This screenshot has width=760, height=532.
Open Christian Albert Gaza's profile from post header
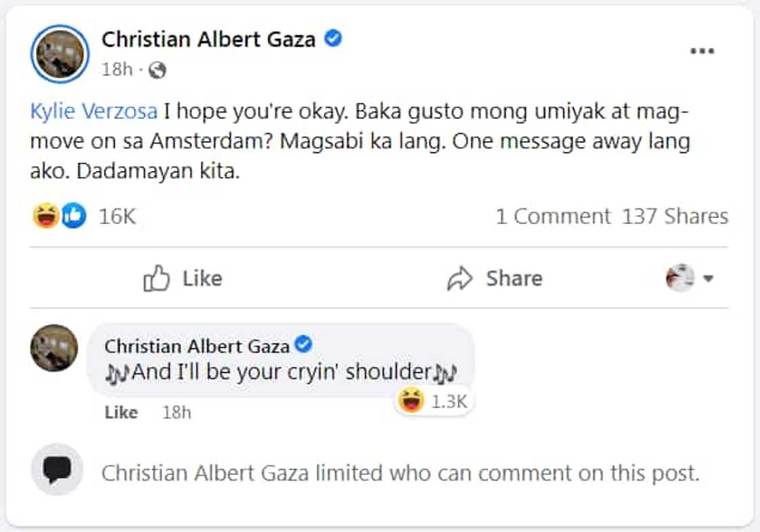click(208, 39)
